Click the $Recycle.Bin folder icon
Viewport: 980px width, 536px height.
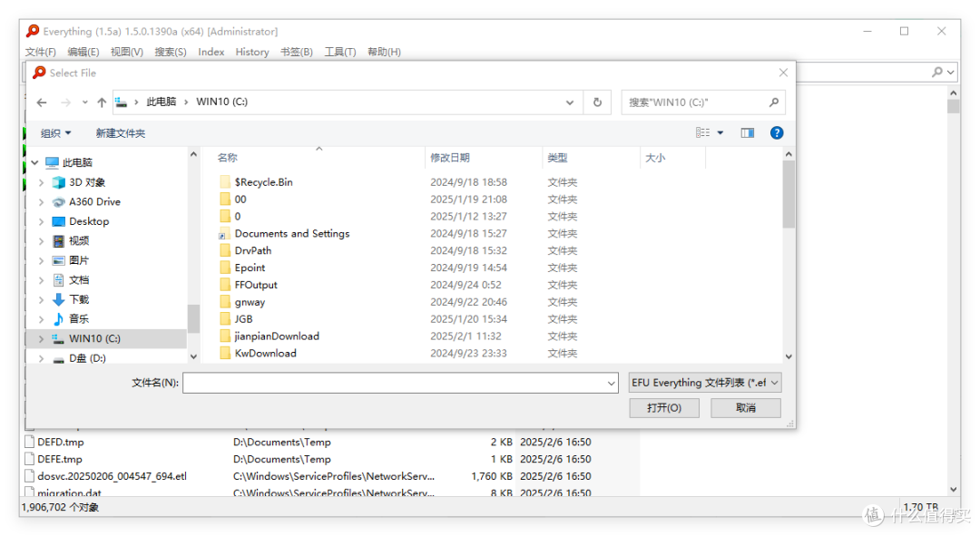coord(225,181)
